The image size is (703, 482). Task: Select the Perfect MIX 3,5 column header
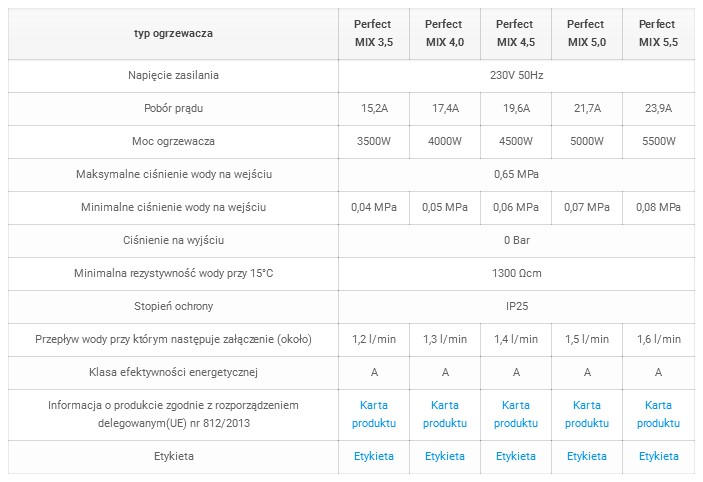click(x=373, y=33)
